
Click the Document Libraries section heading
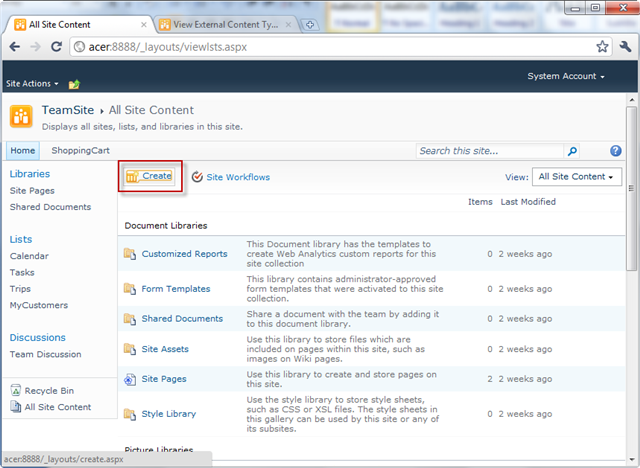tap(166, 226)
